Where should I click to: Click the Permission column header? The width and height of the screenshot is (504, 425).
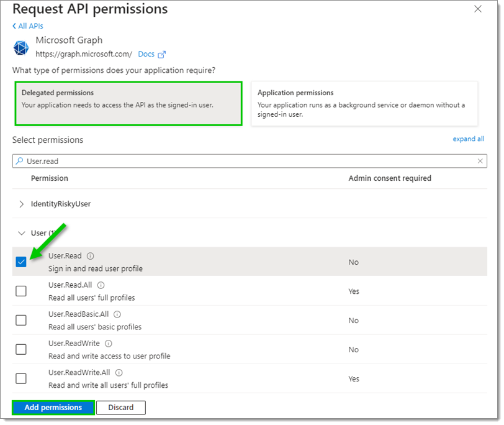[x=50, y=178]
